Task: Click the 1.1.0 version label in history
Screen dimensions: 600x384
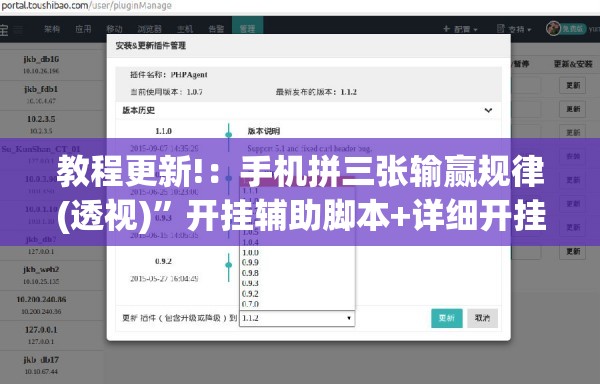Action: point(163,131)
